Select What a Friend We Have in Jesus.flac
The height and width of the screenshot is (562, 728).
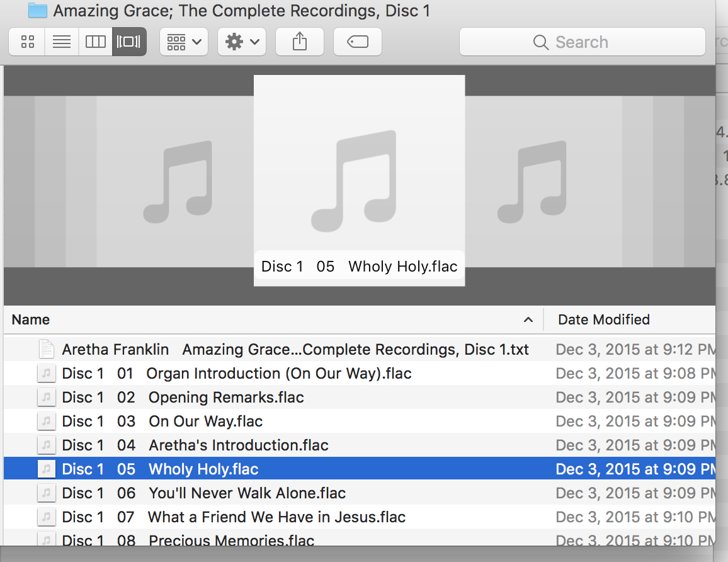tap(360, 517)
